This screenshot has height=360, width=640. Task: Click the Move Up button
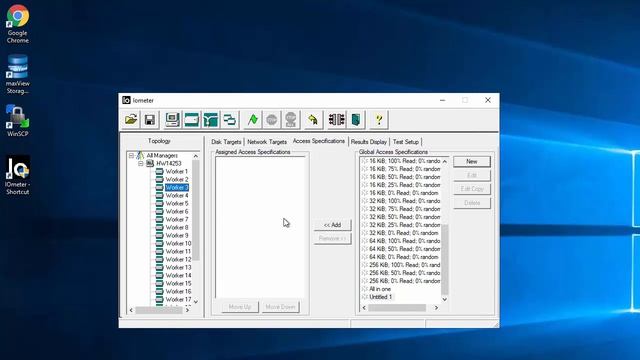click(x=240, y=307)
